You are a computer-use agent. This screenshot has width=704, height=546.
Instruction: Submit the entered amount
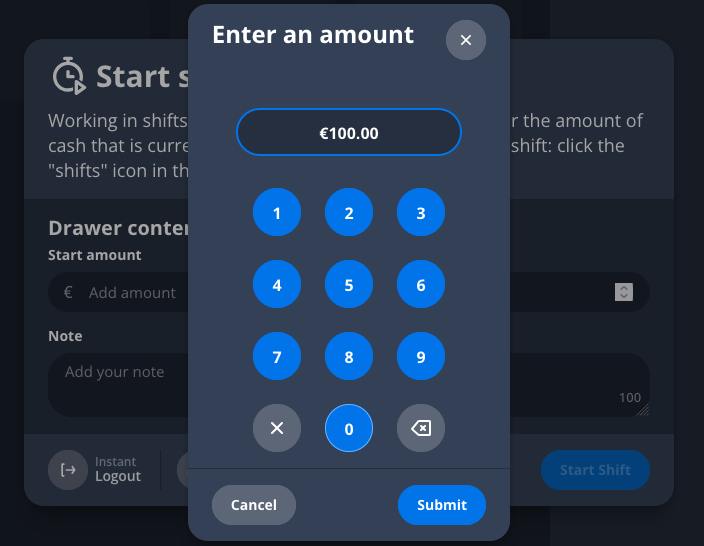[441, 505]
